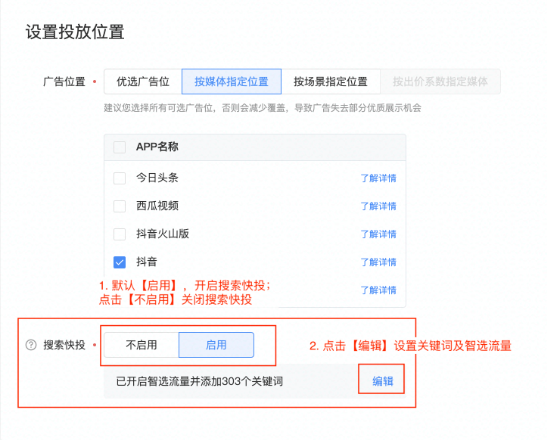Click the 搜索快投 field label
The image size is (547, 440).
(64, 345)
